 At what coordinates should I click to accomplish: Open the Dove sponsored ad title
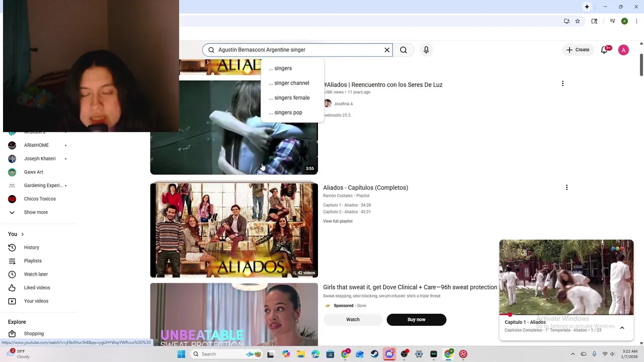(x=410, y=287)
